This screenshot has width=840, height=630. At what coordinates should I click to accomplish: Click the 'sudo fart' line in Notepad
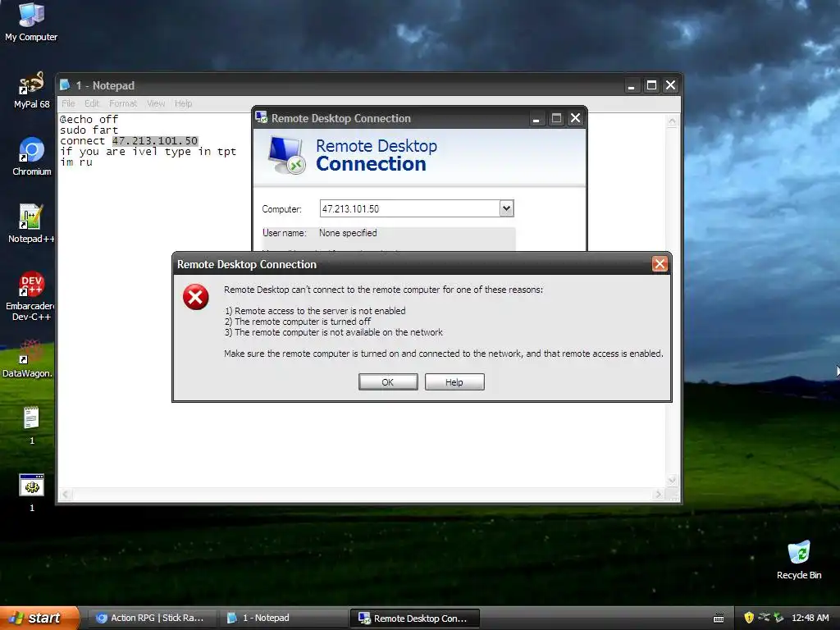pos(89,130)
